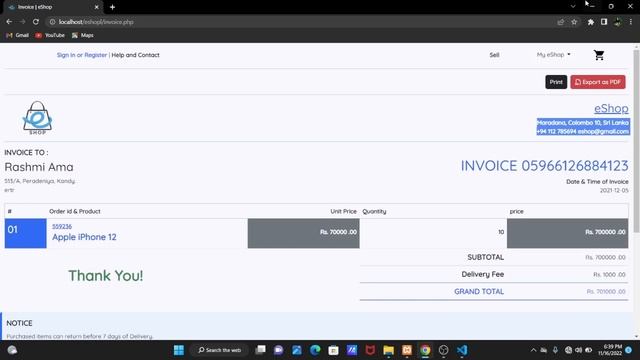Open the browser extensions puzzle icon
The width and height of the screenshot is (640, 360).
[591, 22]
